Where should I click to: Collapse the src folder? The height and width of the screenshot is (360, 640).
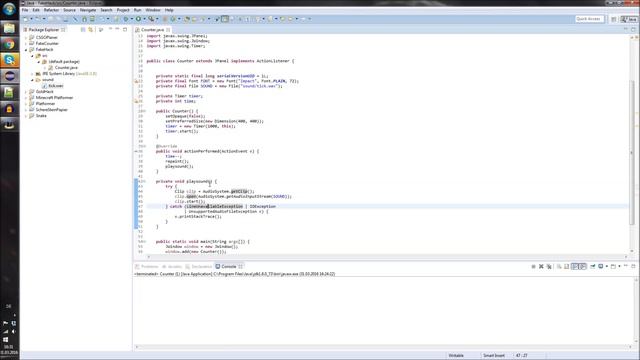(x=32, y=56)
